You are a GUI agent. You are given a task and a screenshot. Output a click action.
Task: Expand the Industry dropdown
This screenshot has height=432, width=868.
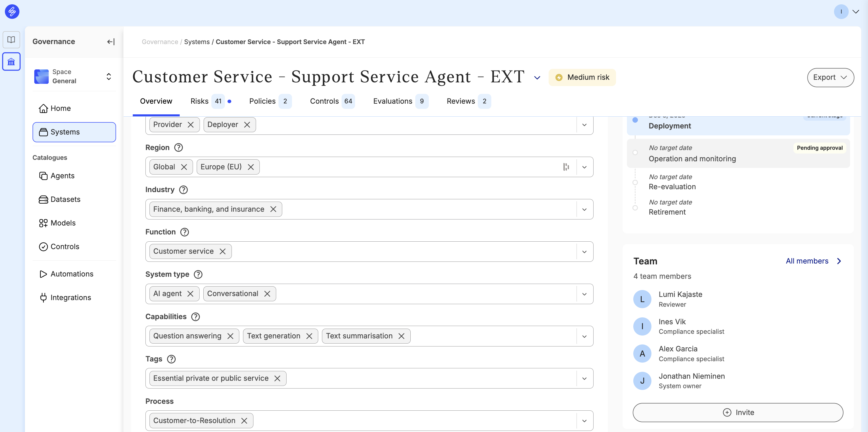click(x=585, y=210)
